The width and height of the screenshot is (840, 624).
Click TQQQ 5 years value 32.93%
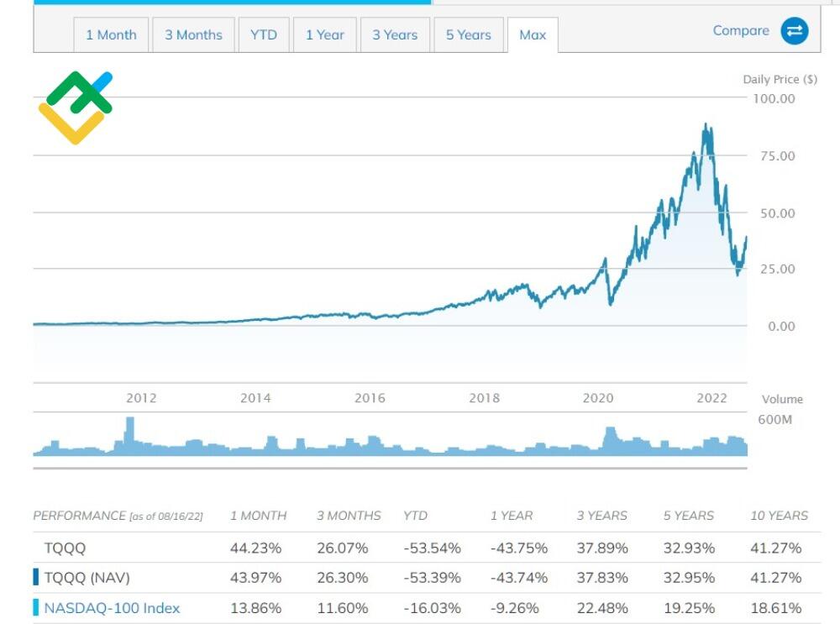pos(689,548)
